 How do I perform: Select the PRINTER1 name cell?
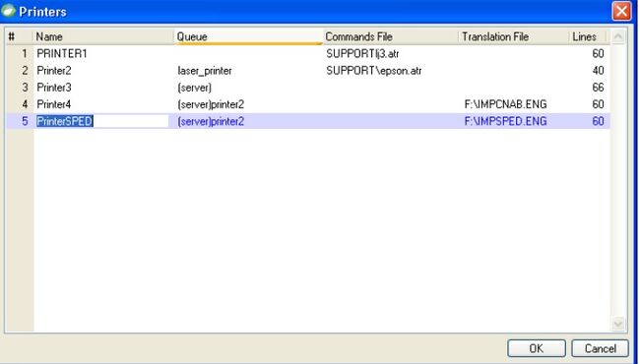(62, 53)
